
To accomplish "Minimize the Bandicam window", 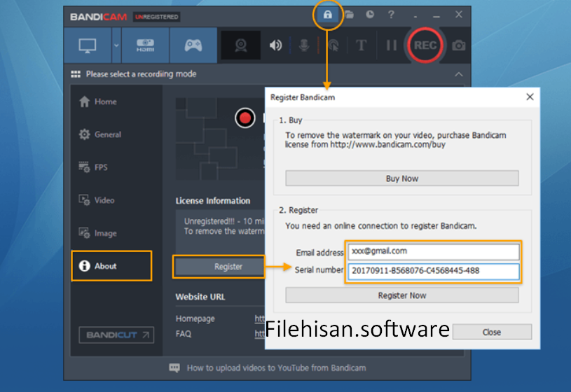I will click(x=436, y=15).
